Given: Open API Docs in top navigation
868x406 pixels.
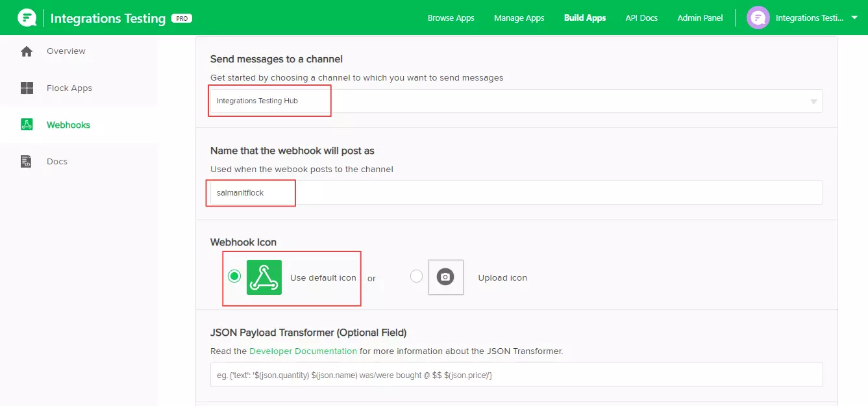Looking at the screenshot, I should (x=641, y=18).
